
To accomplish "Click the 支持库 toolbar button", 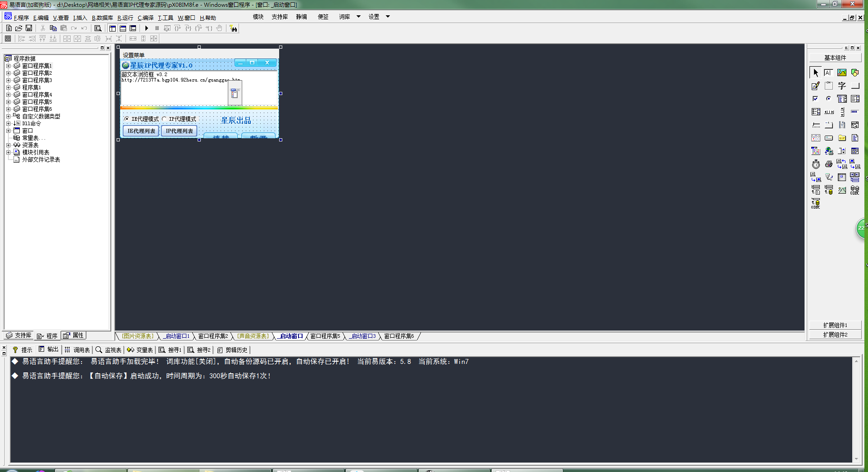I will (280, 17).
